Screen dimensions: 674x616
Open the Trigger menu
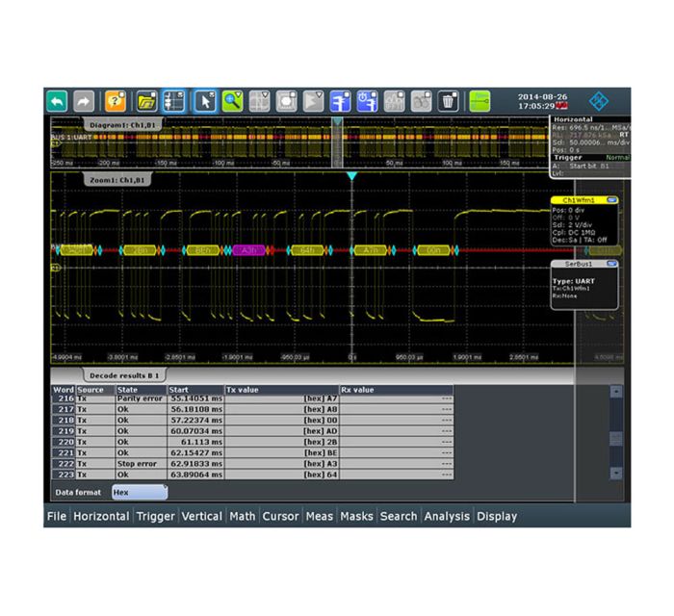point(155,516)
